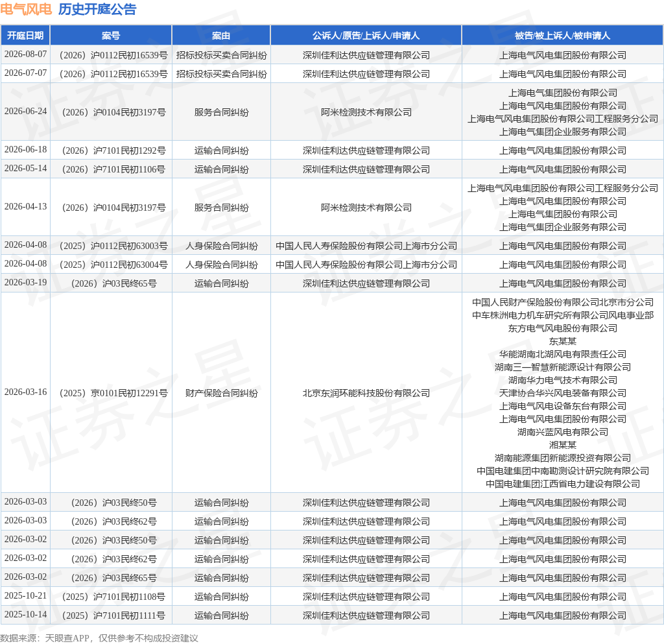Click defendant 湖南兴蓝风电有限公司
The image size is (664, 644).
[563, 432]
